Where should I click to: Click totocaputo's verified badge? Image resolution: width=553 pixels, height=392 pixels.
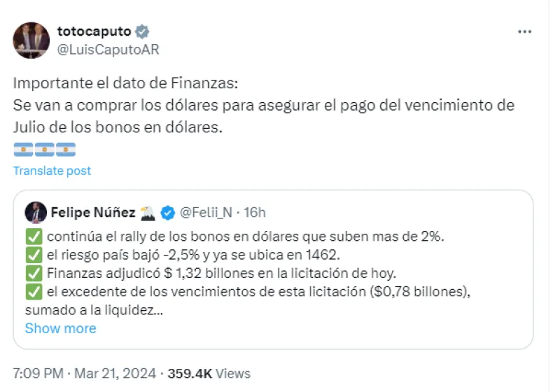tap(142, 31)
